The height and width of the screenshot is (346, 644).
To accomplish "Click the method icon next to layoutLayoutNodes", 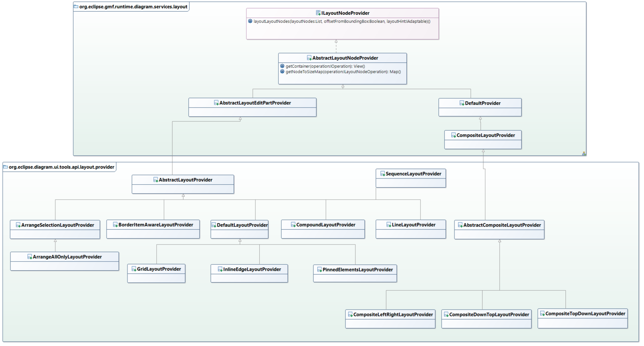I will pos(250,21).
